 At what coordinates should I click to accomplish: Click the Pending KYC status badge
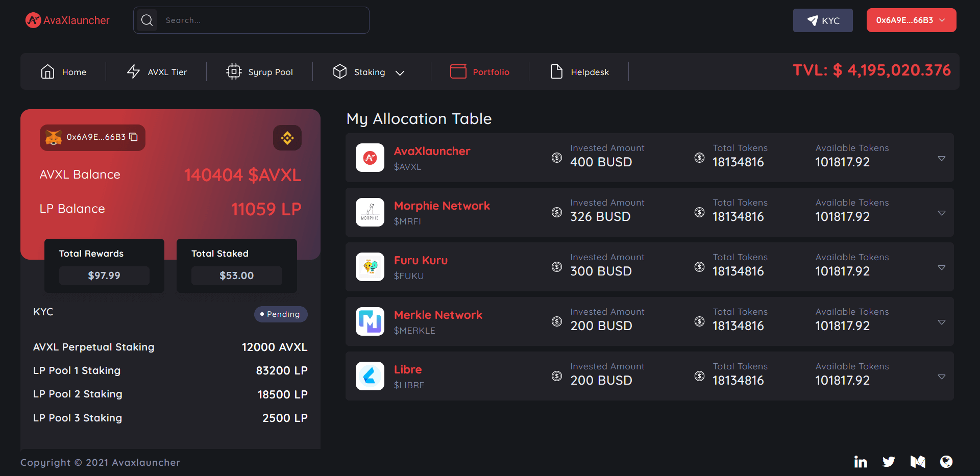(281, 314)
